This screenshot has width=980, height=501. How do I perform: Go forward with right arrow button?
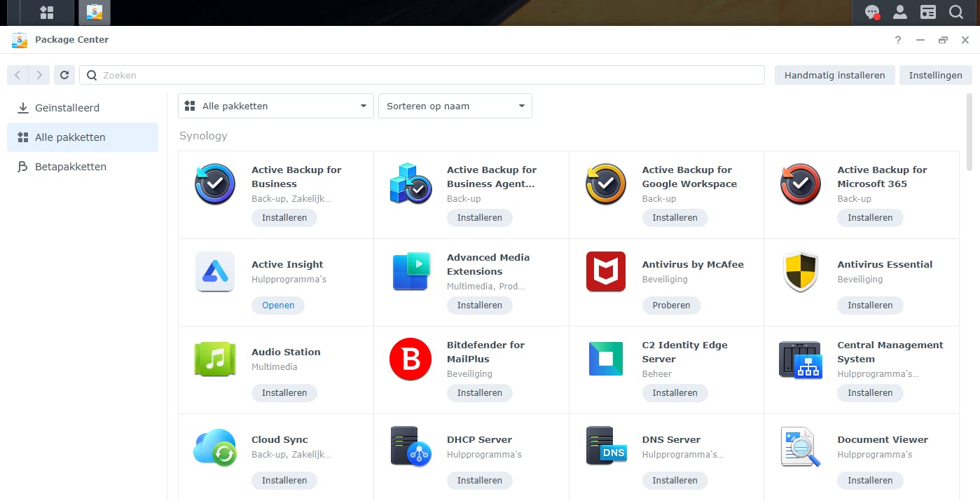pyautogui.click(x=39, y=75)
